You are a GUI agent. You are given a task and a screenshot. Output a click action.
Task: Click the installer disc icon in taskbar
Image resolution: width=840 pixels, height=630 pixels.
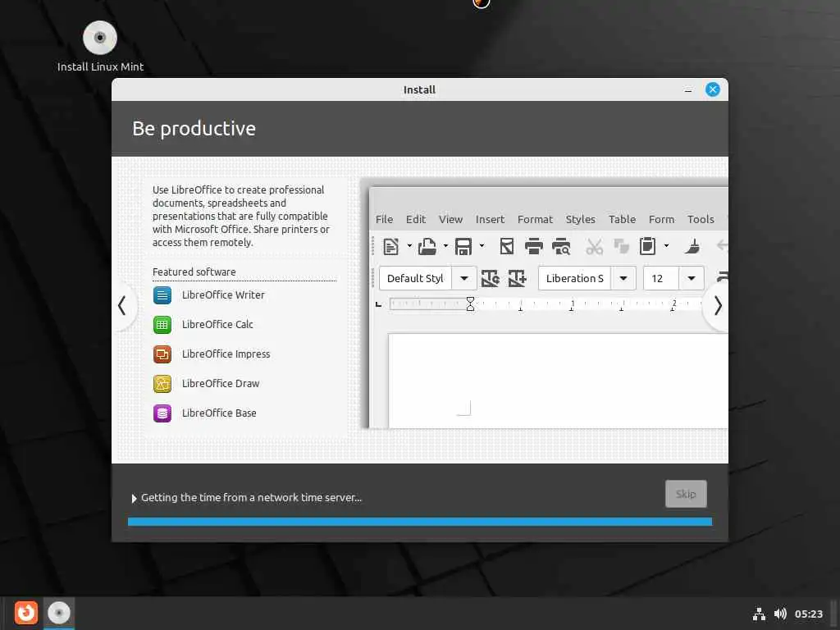(x=59, y=613)
